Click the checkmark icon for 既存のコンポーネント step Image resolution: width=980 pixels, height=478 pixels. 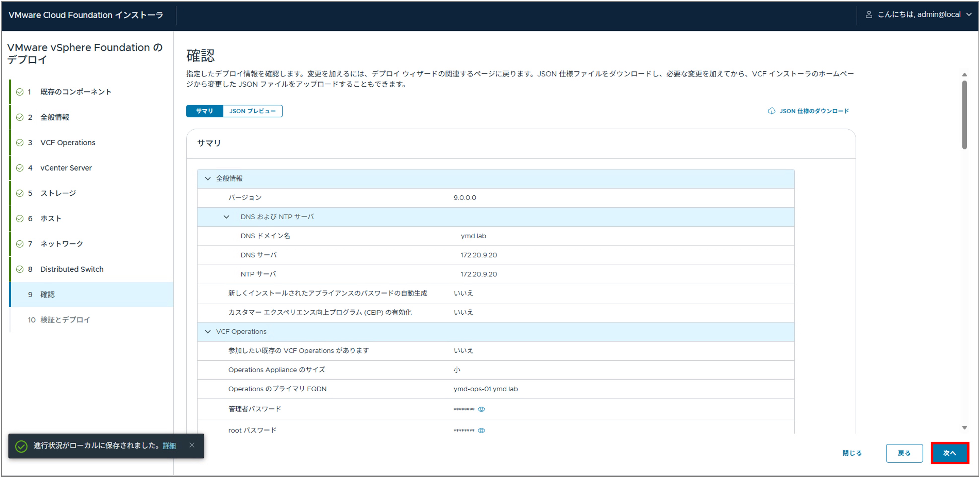[x=20, y=92]
